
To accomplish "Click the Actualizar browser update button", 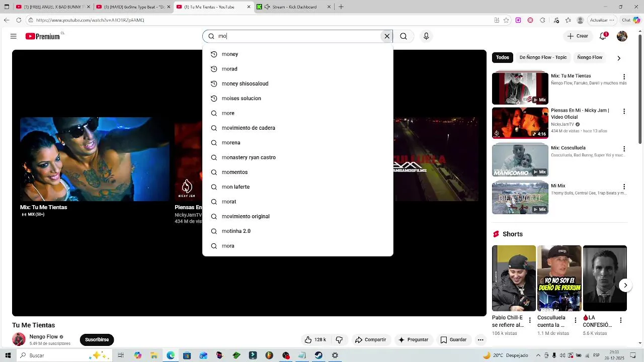I will pyautogui.click(x=602, y=20).
